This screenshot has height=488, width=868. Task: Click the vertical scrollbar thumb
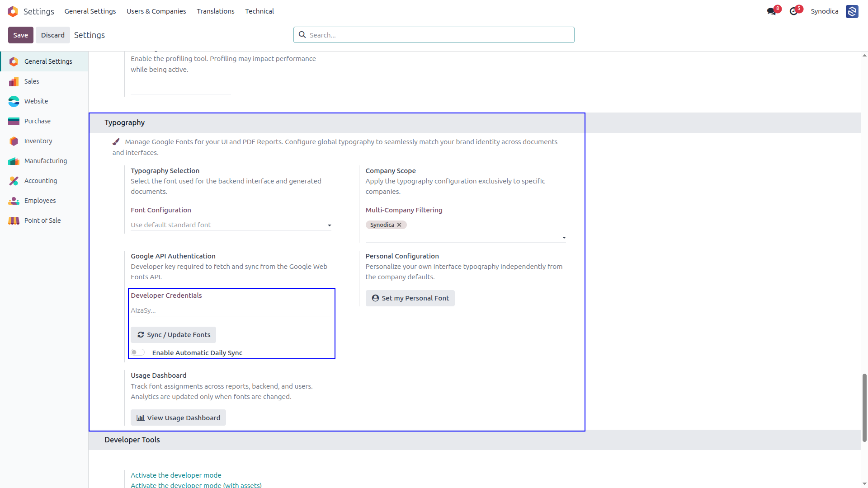[x=864, y=408]
